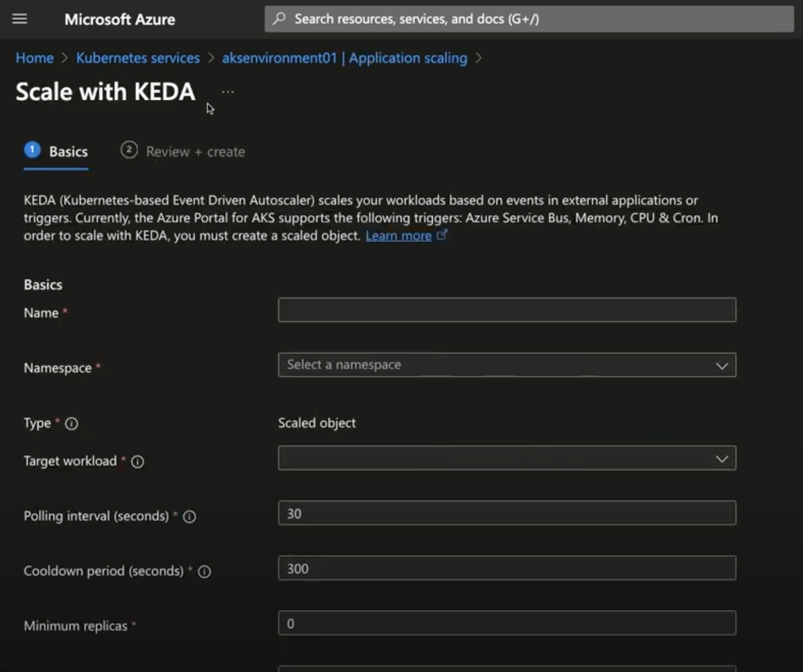Open the ellipsis more options menu
803x672 pixels.
click(228, 92)
